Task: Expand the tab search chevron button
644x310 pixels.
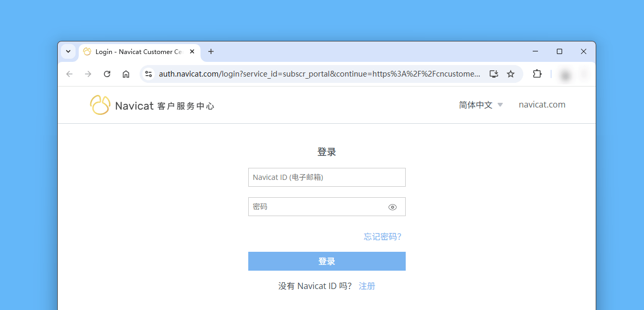Action: (68, 51)
